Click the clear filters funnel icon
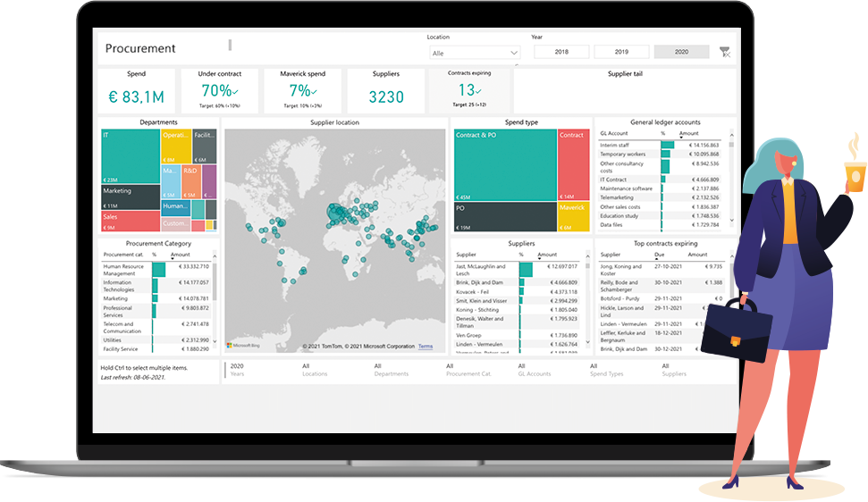 coord(725,53)
